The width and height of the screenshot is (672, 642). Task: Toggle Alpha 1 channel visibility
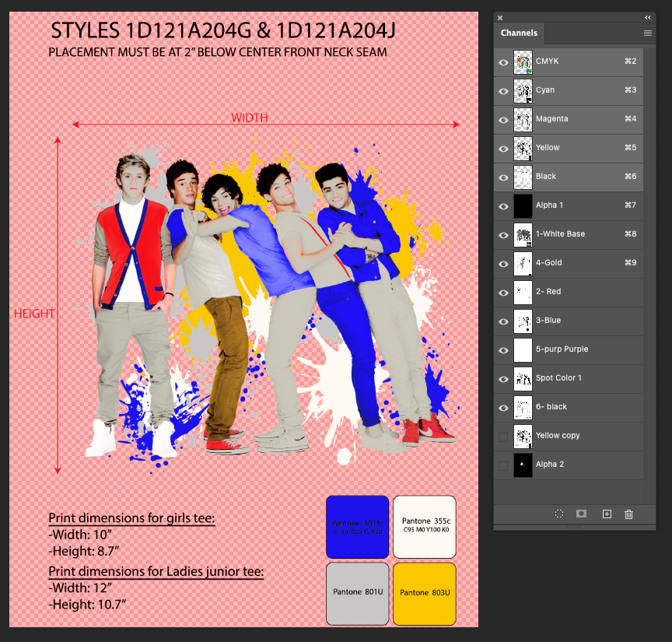pyautogui.click(x=503, y=206)
